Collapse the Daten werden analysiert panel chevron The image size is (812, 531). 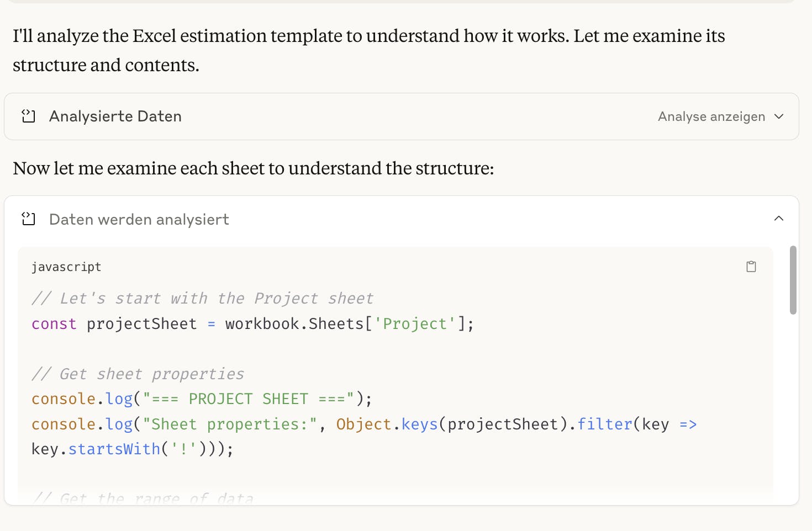click(x=779, y=219)
